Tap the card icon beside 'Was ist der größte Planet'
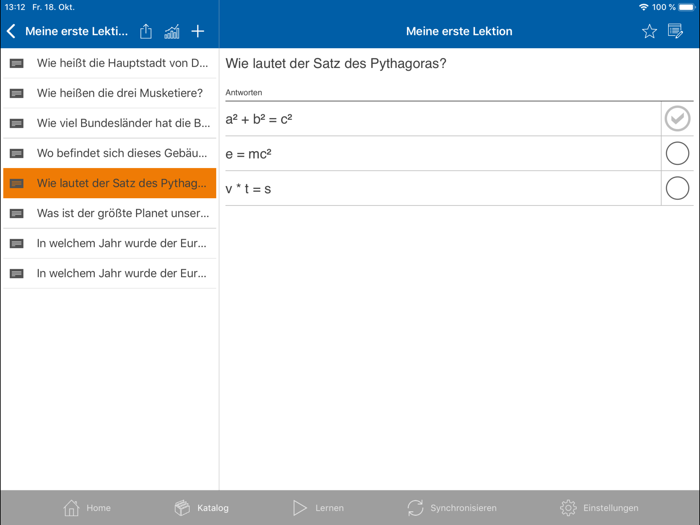The height and width of the screenshot is (525, 700). tap(17, 213)
